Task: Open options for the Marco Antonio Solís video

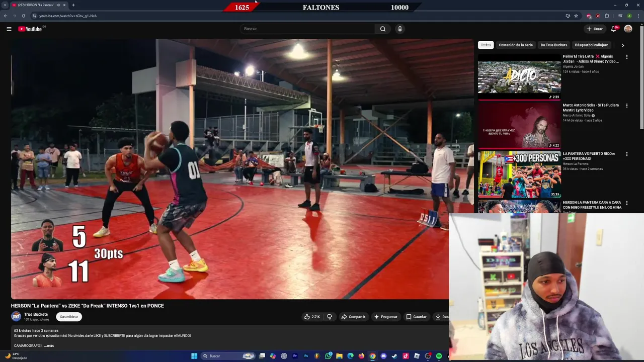Action: click(x=626, y=106)
